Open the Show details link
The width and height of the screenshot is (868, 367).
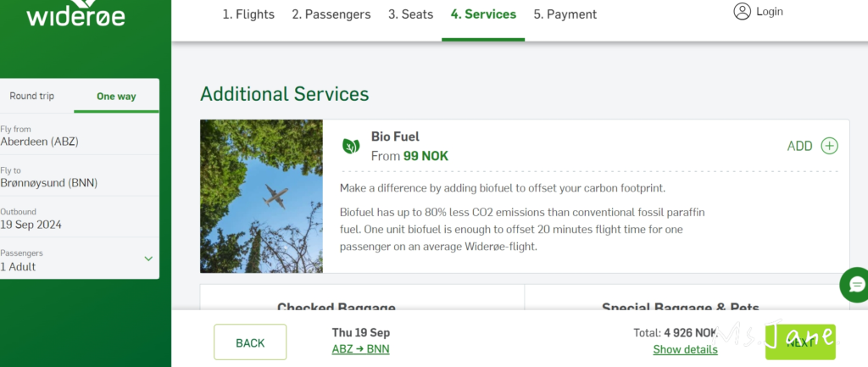click(x=685, y=350)
